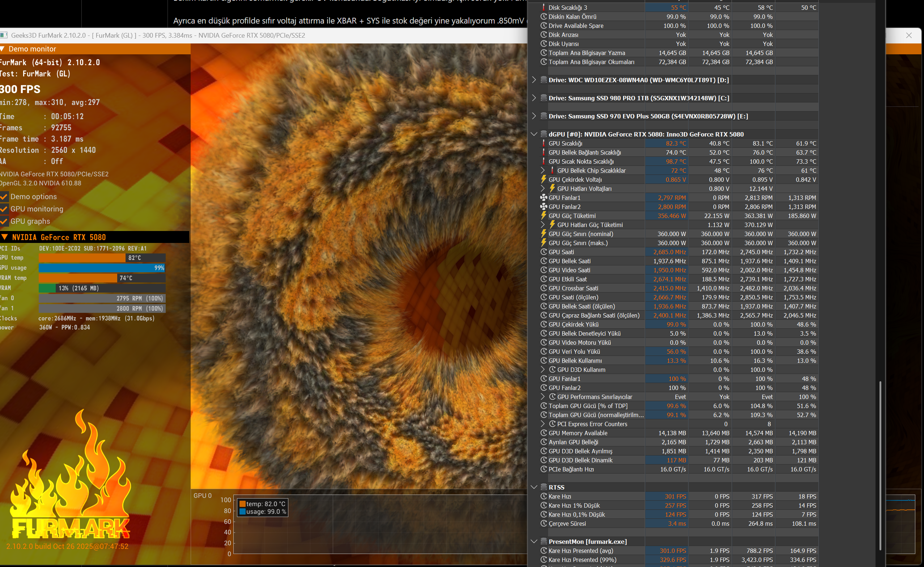The image size is (924, 567).
Task: Click the PCIe Bağlantı Hızı gauge icon
Action: (543, 469)
